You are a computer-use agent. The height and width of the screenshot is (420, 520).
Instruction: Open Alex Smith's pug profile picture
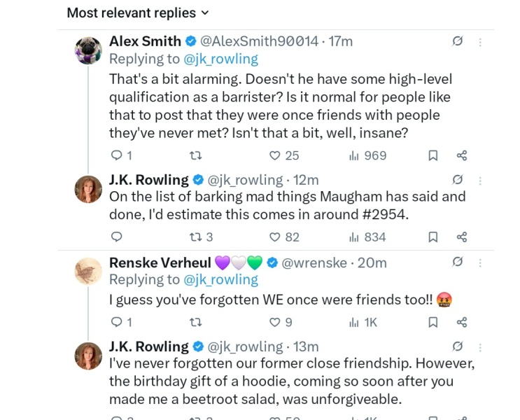pyautogui.click(x=89, y=50)
